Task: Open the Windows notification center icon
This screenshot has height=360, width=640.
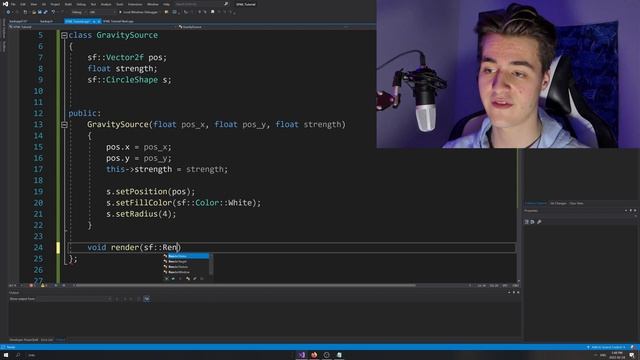Action: pyautogui.click(x=632, y=355)
